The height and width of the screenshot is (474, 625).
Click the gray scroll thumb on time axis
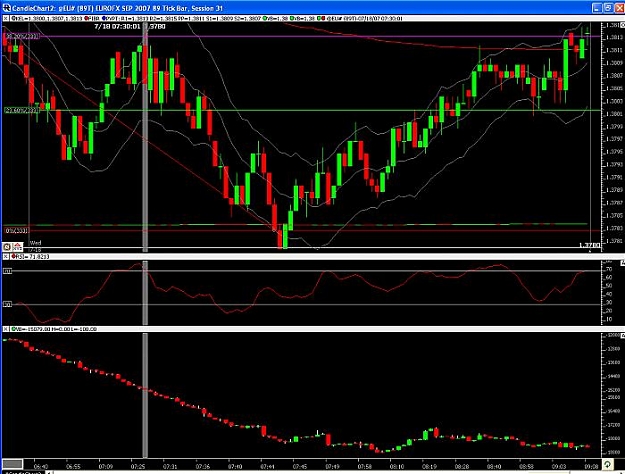(12, 464)
